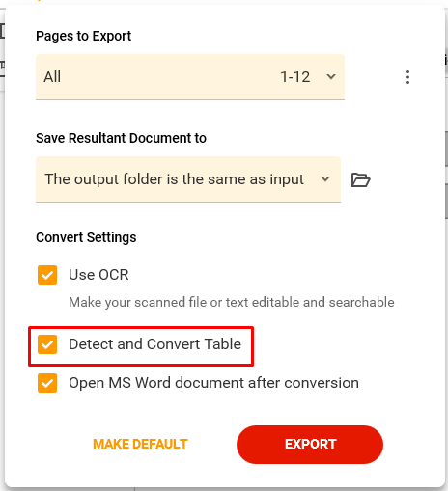Toggle Detect and Convert Table checkbox

[x=47, y=344]
